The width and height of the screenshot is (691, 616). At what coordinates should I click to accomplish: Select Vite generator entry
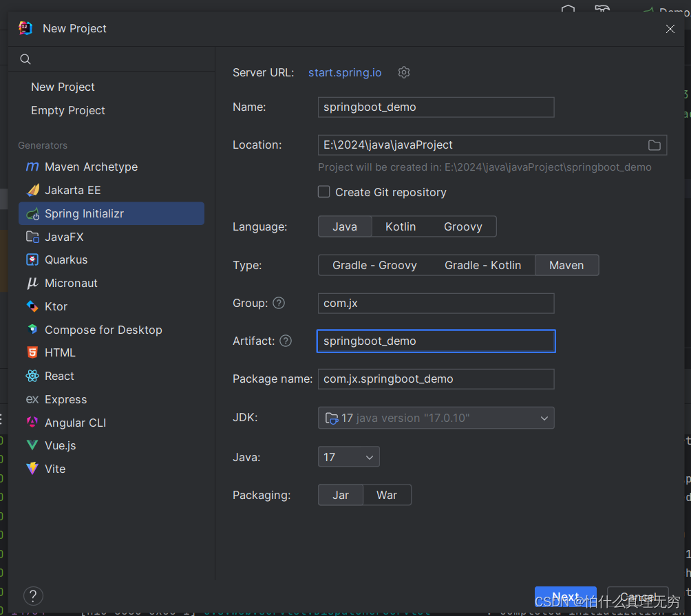[x=111, y=469]
